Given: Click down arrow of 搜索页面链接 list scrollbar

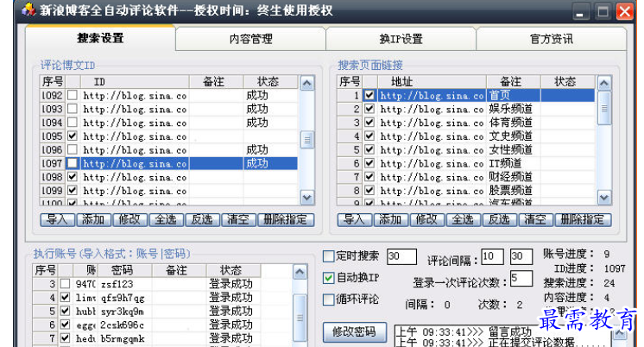Looking at the screenshot, I should (x=603, y=198).
